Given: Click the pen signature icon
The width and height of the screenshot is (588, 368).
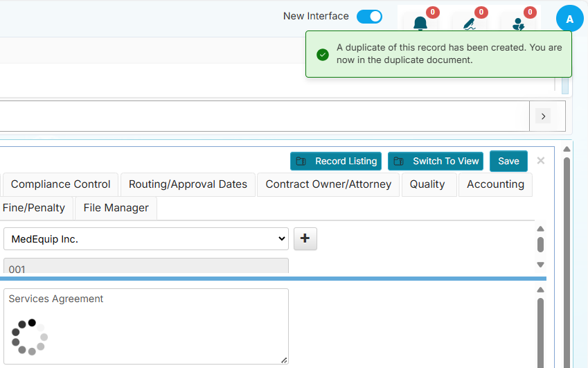Looking at the screenshot, I should point(469,23).
